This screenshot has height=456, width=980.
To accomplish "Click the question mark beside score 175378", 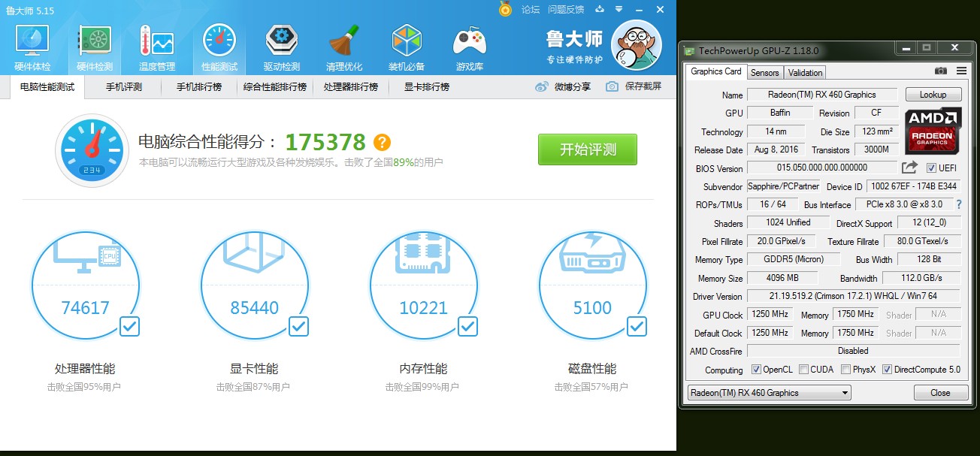I will [381, 142].
